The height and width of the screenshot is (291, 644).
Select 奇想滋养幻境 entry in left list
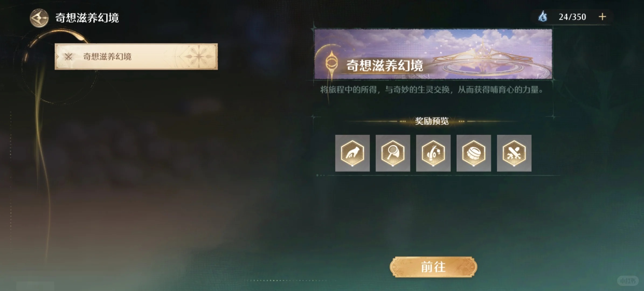[136, 57]
